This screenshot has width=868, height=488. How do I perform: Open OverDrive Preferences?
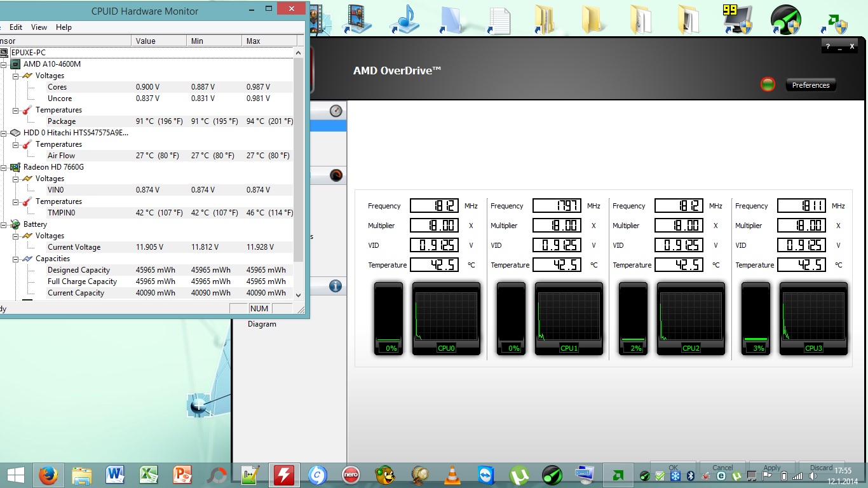pyautogui.click(x=811, y=85)
